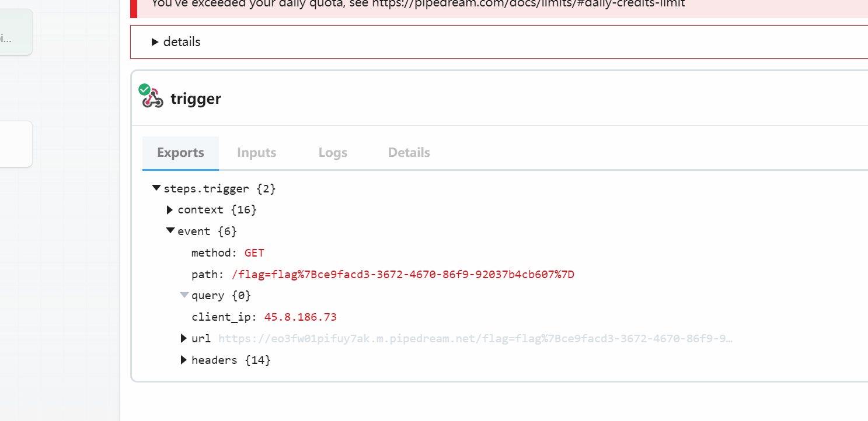868x421 pixels.
Task: Expand the url entry
Action: click(x=184, y=339)
